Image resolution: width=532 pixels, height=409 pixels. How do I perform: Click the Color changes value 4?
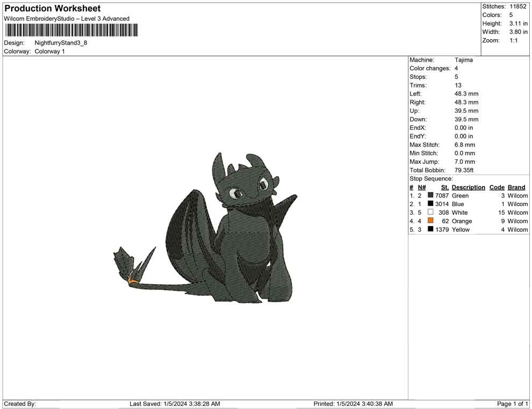point(456,69)
